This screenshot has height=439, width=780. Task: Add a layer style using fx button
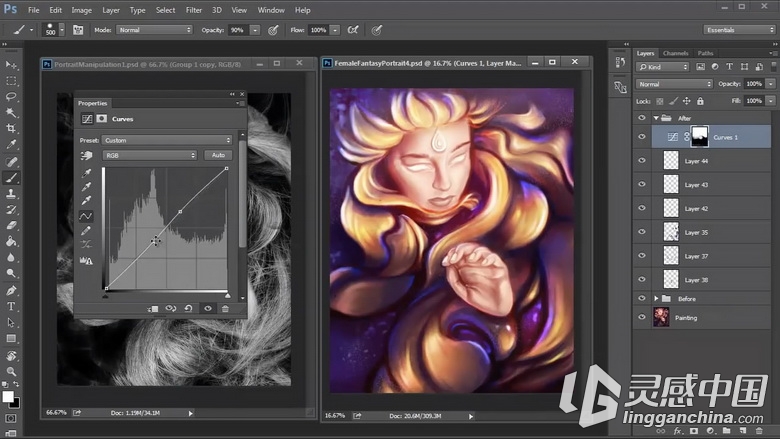tap(677, 431)
